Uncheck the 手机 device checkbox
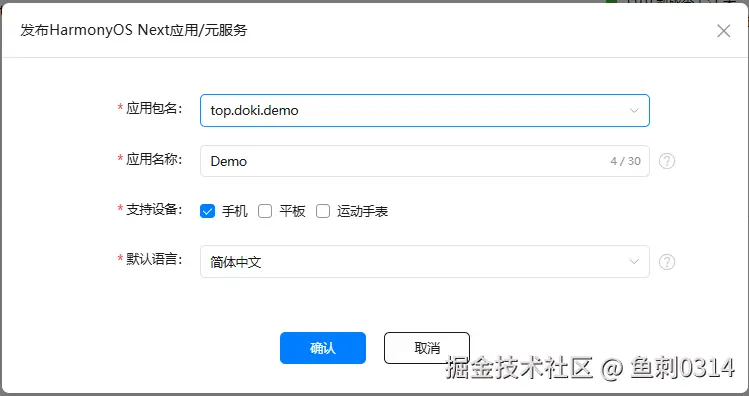749x396 pixels. click(207, 211)
